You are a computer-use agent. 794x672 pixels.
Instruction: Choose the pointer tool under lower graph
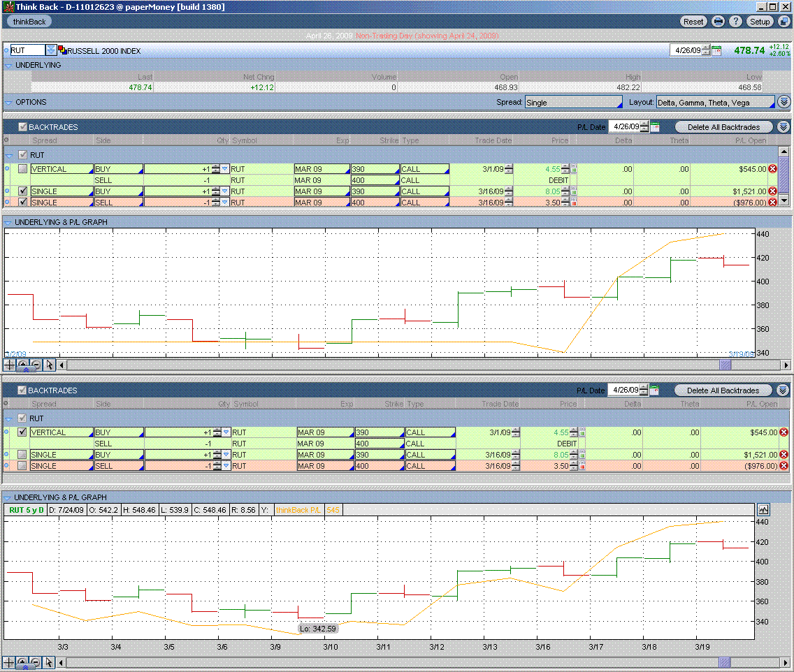(49, 662)
